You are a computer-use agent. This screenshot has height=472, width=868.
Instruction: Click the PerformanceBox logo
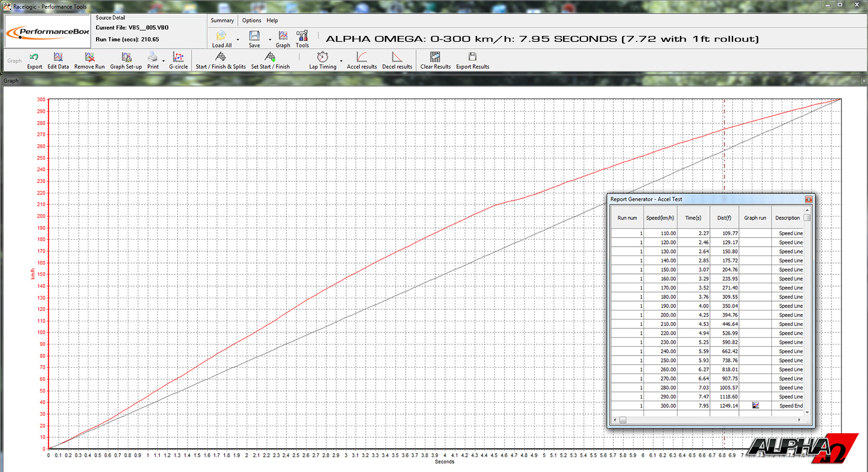click(48, 32)
